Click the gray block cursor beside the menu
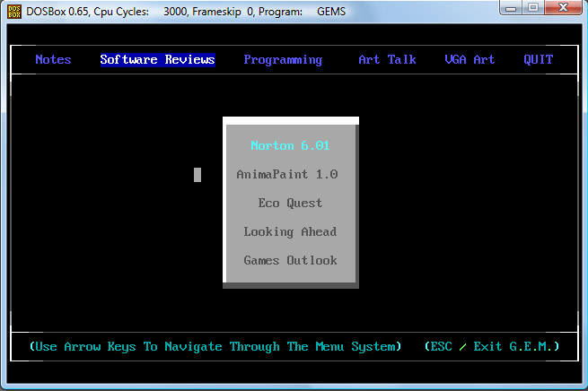Screen dimensions: 588x391 (197, 175)
